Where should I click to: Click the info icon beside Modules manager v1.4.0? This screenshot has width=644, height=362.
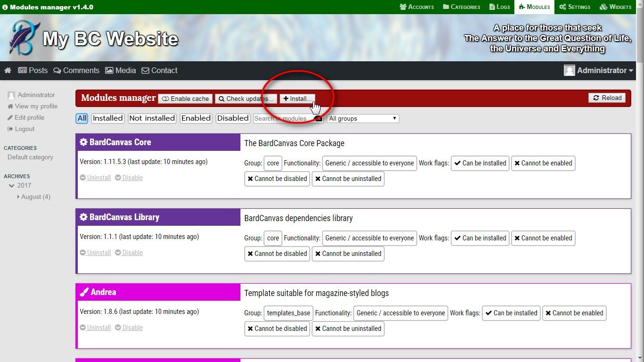tap(5, 7)
